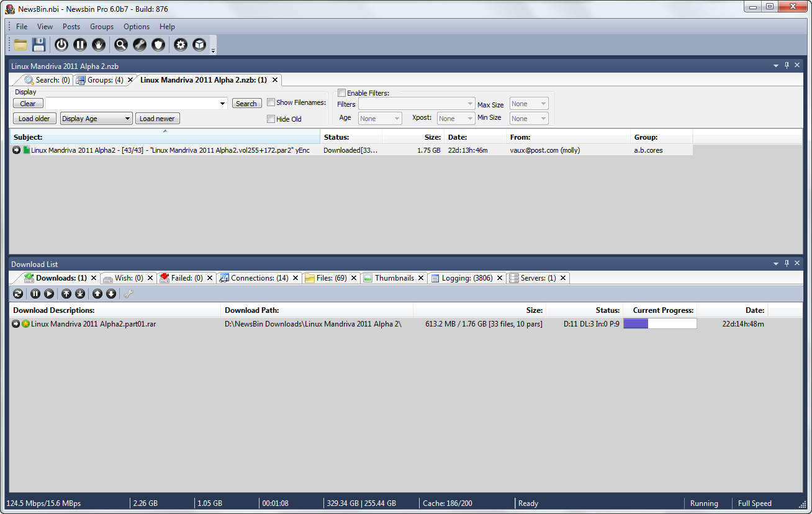Expand the yEnc post row arrow
Viewport: 812px width, 514px height.
tap(16, 150)
